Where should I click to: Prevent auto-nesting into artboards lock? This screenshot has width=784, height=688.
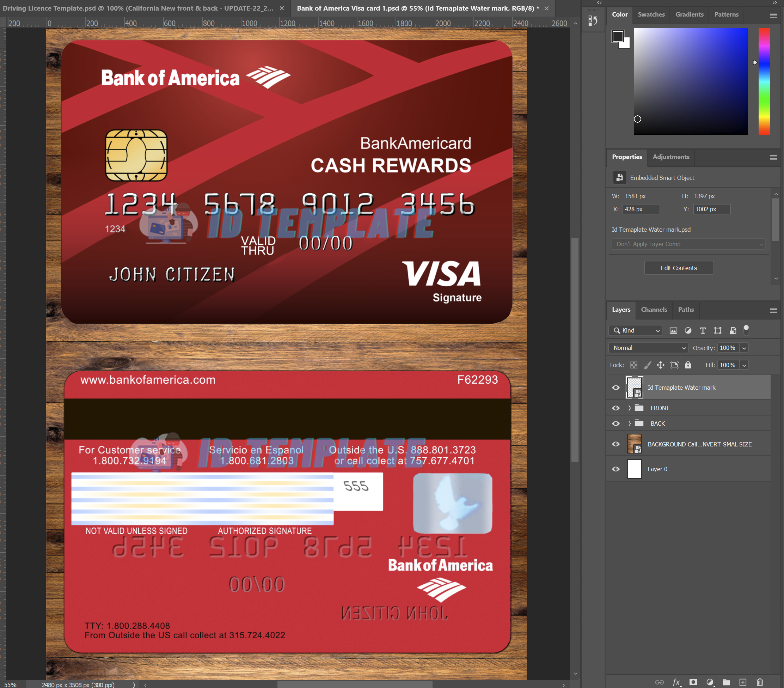point(674,365)
